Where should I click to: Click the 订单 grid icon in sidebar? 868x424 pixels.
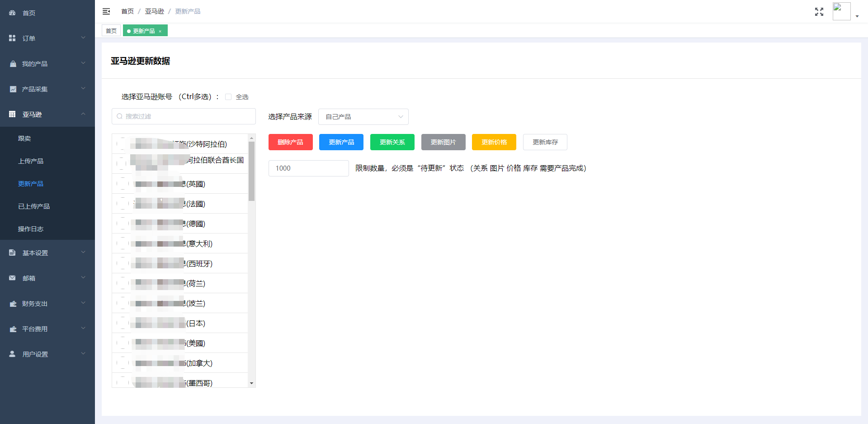click(x=12, y=38)
